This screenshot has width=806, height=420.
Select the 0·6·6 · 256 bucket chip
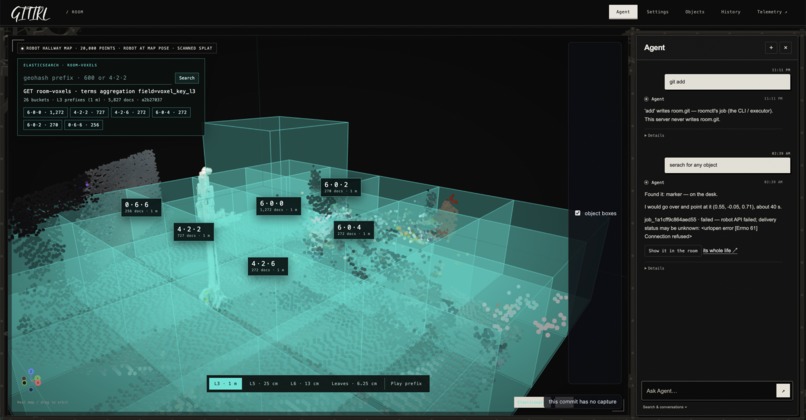[83, 124]
